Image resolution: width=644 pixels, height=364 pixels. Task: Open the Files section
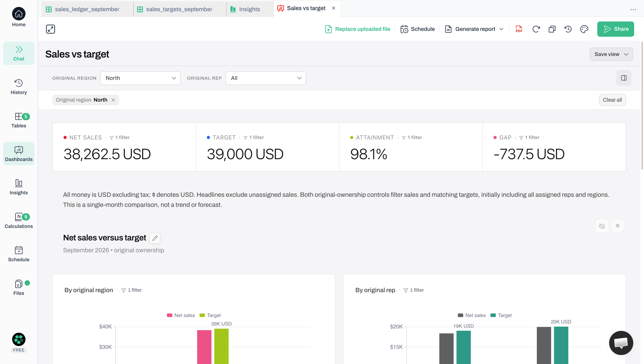(19, 288)
